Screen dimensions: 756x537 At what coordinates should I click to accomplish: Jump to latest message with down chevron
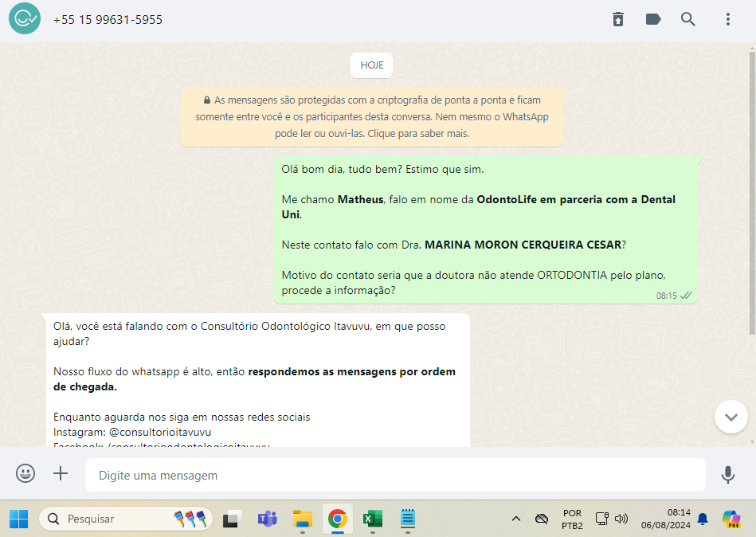(731, 417)
